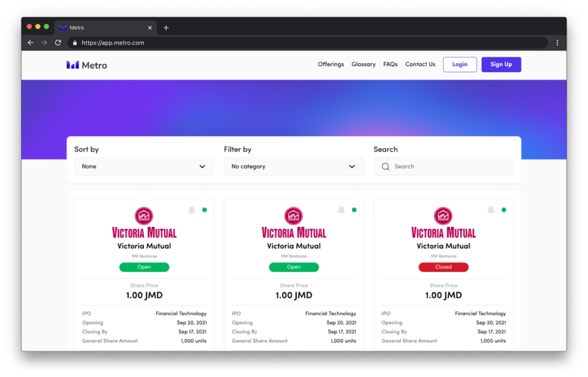588x377 pixels.
Task: Click the Victoria Mutual logo on the second card
Action: (x=293, y=223)
